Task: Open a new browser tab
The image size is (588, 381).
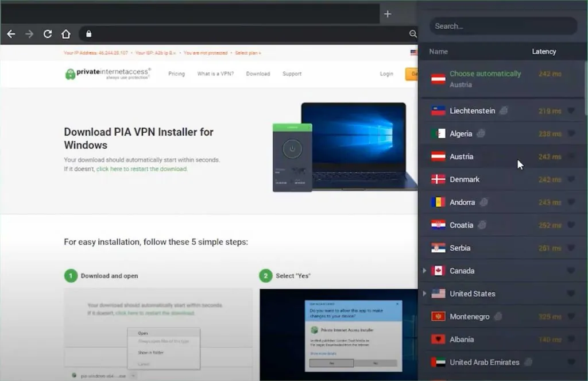Action: [x=388, y=14]
